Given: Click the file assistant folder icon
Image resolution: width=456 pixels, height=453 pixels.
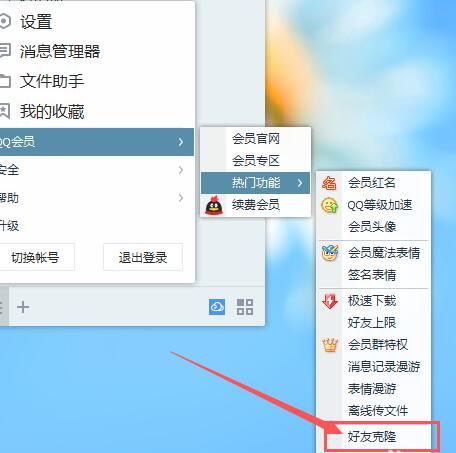Looking at the screenshot, I should click(5, 81).
